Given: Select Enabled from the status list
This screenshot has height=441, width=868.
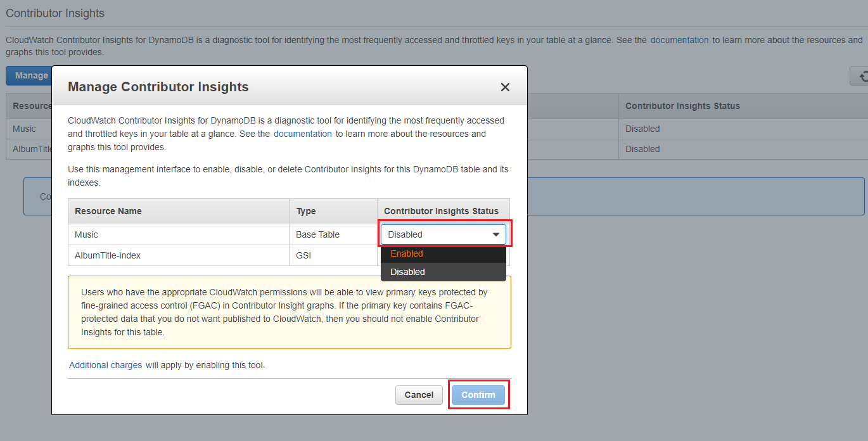Looking at the screenshot, I should (x=407, y=254).
